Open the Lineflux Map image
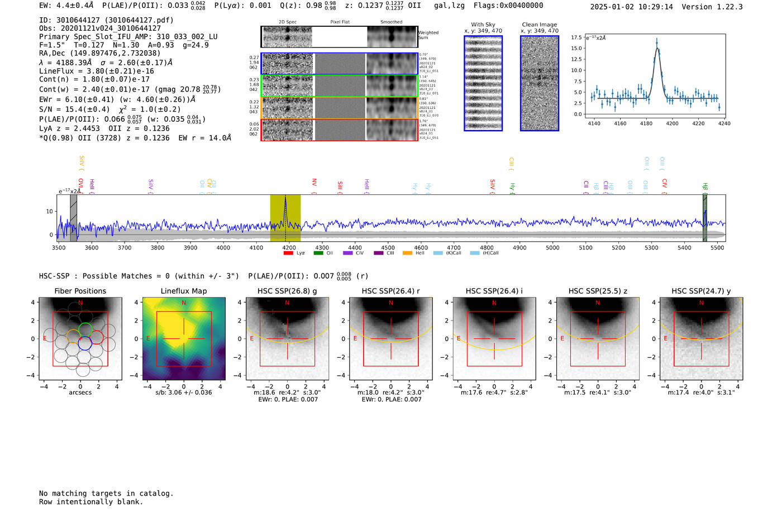 click(184, 338)
